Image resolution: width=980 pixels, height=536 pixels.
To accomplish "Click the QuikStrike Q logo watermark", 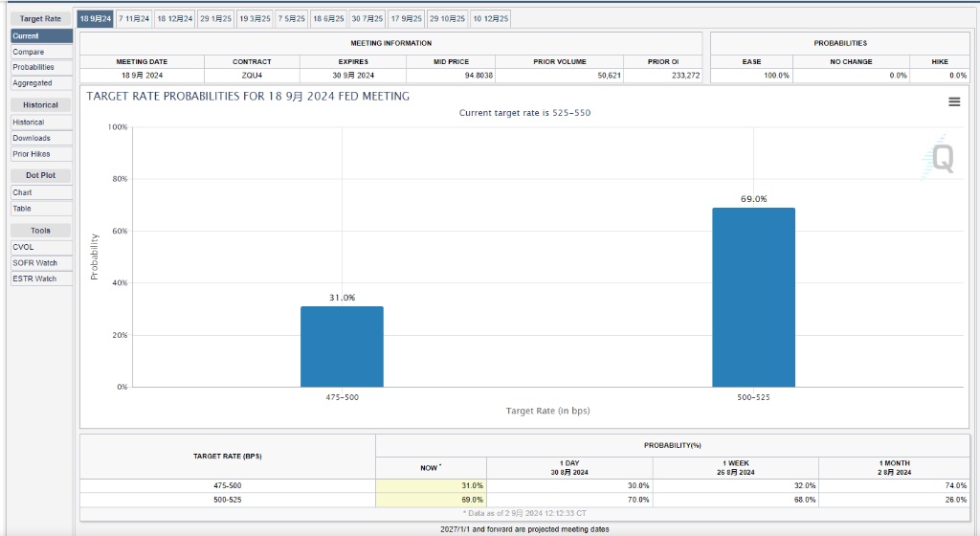I will 942,160.
